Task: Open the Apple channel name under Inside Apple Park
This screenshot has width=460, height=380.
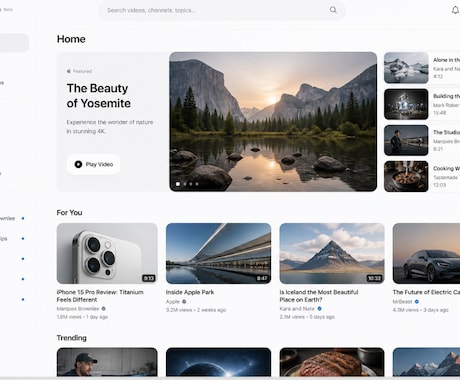Action: [x=173, y=301]
